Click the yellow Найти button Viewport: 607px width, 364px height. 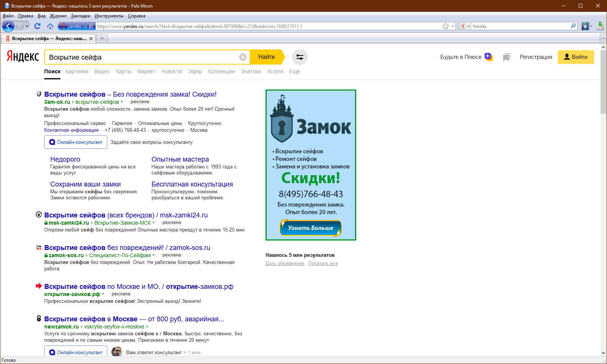click(267, 57)
